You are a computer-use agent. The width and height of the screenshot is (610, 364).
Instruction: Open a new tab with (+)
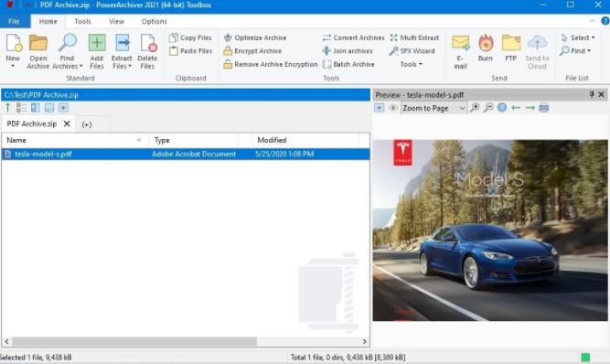87,124
